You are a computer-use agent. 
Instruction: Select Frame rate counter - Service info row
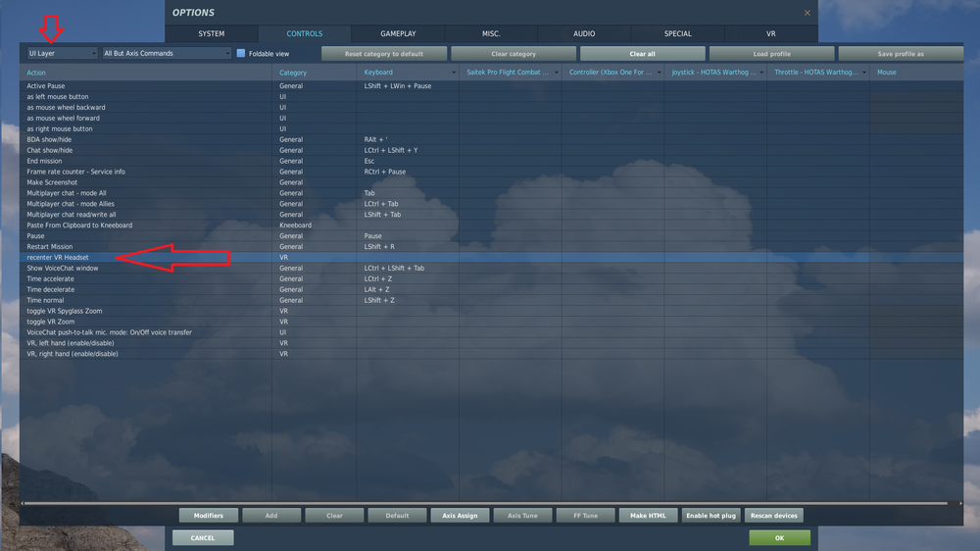point(491,172)
